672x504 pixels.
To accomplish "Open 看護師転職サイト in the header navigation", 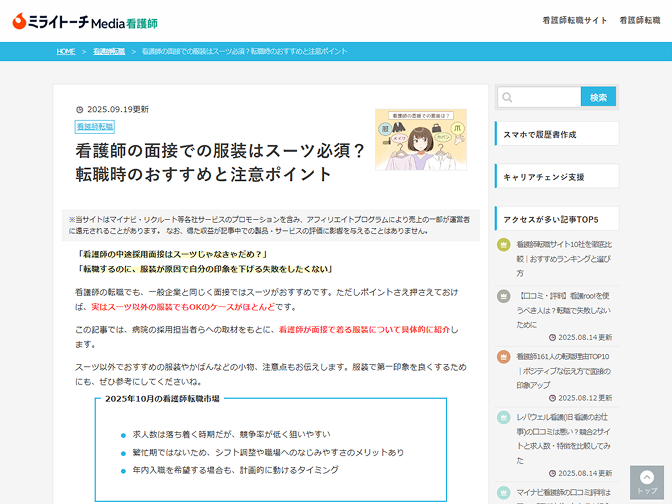I will coord(575,20).
